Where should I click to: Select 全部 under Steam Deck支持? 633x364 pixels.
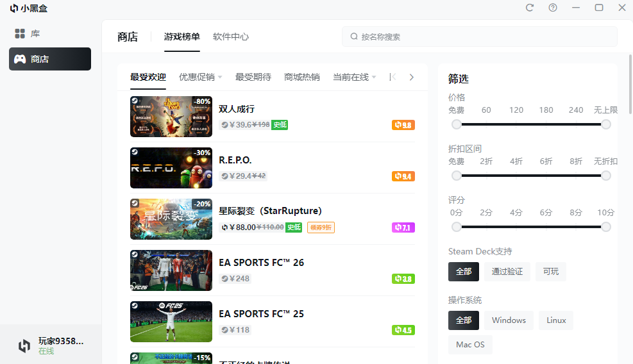(464, 272)
